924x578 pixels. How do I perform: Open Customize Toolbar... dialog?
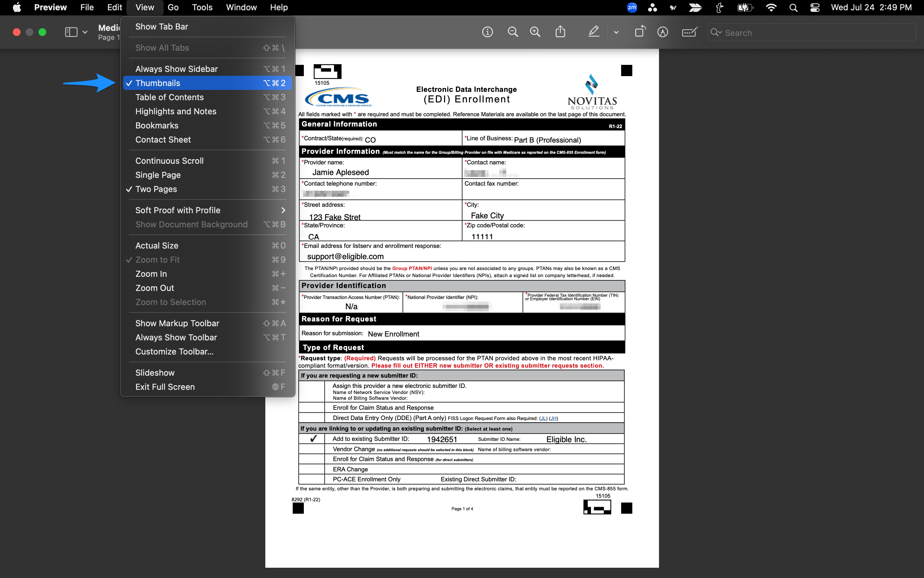pyautogui.click(x=207, y=351)
